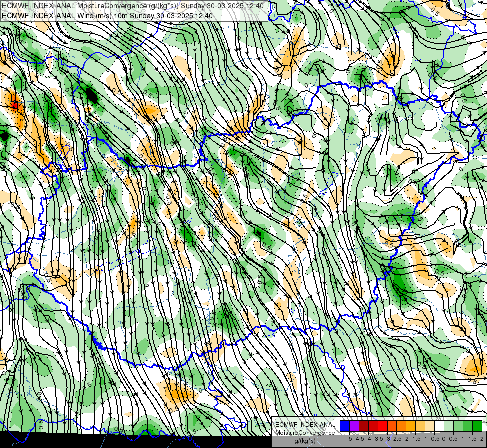
Task: Select the dark maroon swatch between -4.5 and -4
Action: click(364, 426)
